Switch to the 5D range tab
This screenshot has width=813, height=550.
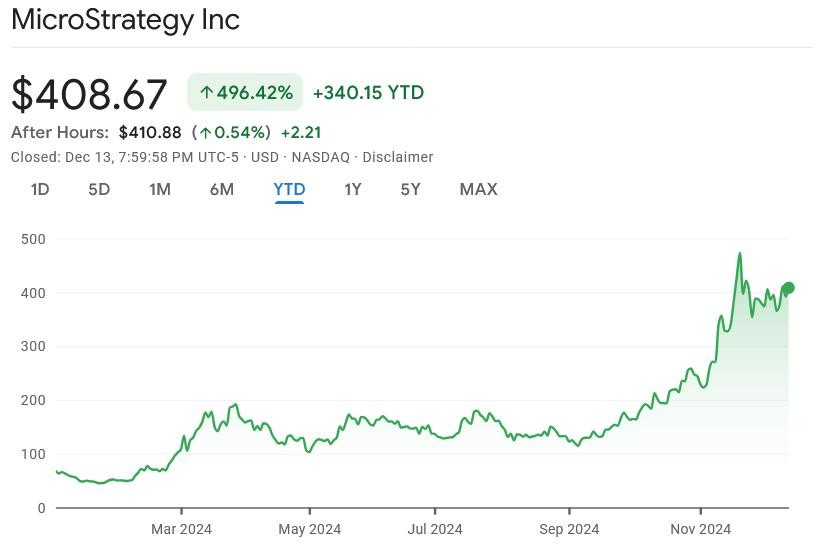tap(99, 189)
